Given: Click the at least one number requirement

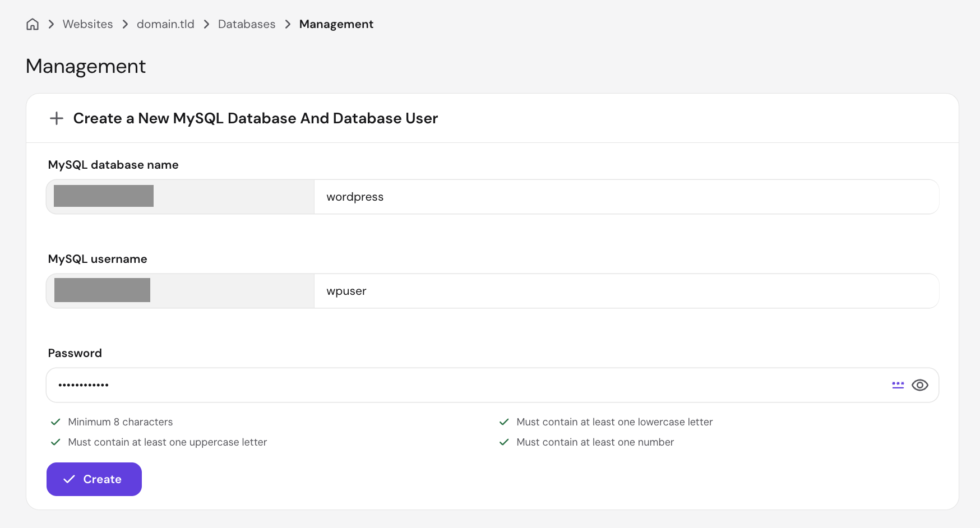Looking at the screenshot, I should point(595,442).
